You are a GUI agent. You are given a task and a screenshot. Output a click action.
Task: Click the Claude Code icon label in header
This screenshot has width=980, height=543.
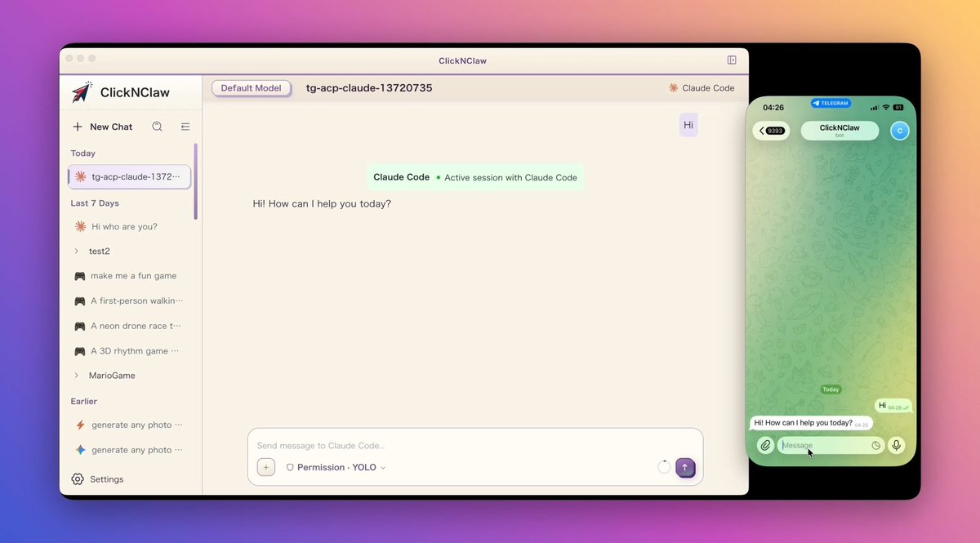click(702, 88)
